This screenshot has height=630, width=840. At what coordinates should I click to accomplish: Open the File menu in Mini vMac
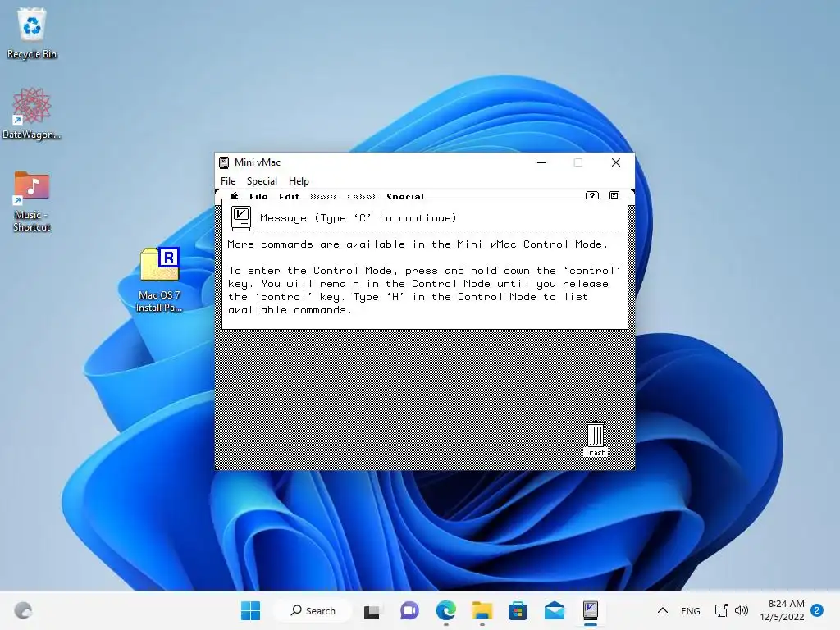228,181
